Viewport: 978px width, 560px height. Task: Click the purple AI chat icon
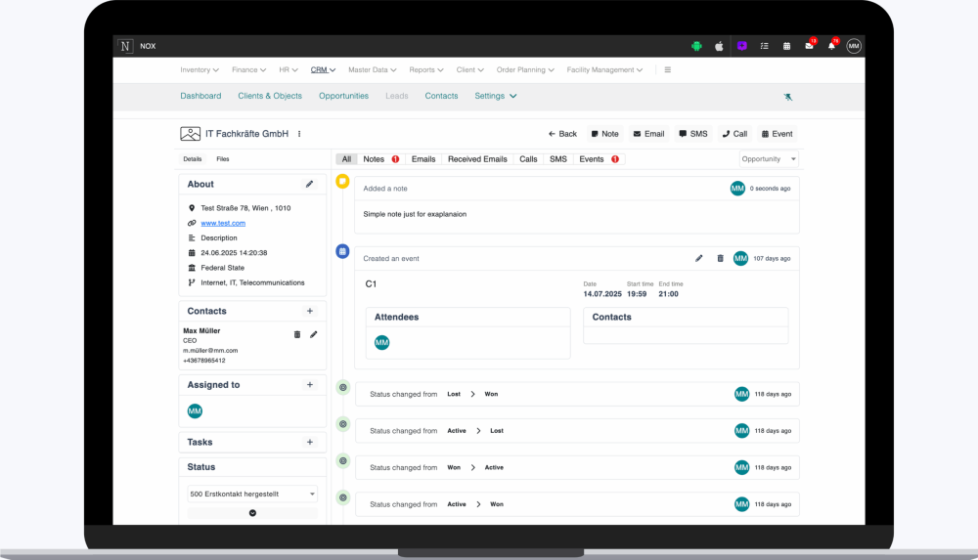tap(742, 46)
